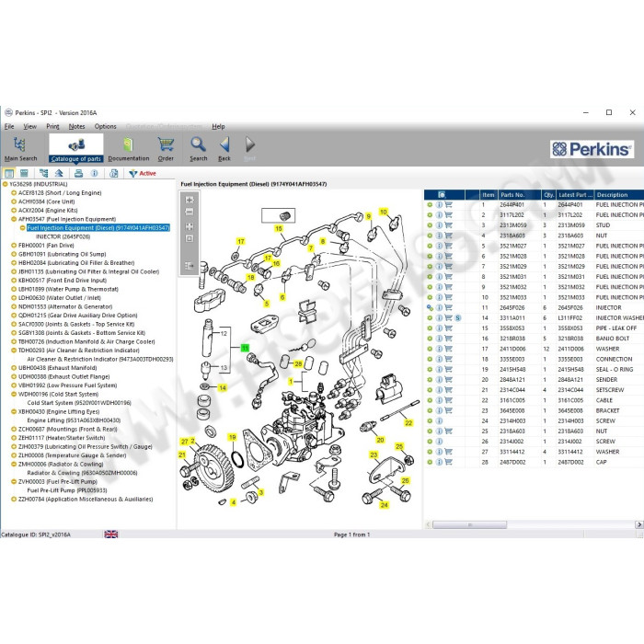Click the S supersession icon for item 14
The height and width of the screenshot is (644, 644).
coord(458,318)
